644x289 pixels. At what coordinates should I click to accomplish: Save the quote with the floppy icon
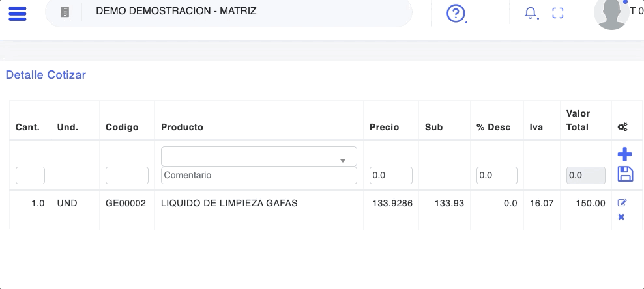[x=625, y=174]
